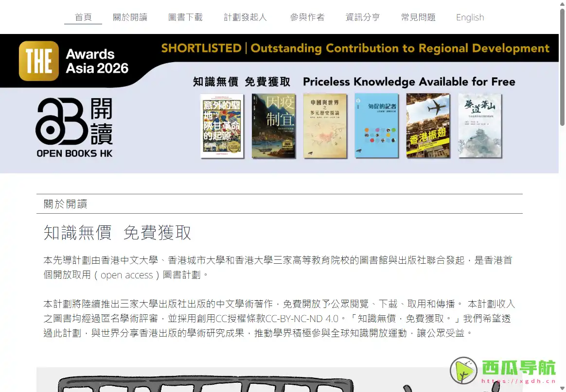This screenshot has width=566, height=392.
Task: Open the 參與作者 page
Action: (x=307, y=17)
